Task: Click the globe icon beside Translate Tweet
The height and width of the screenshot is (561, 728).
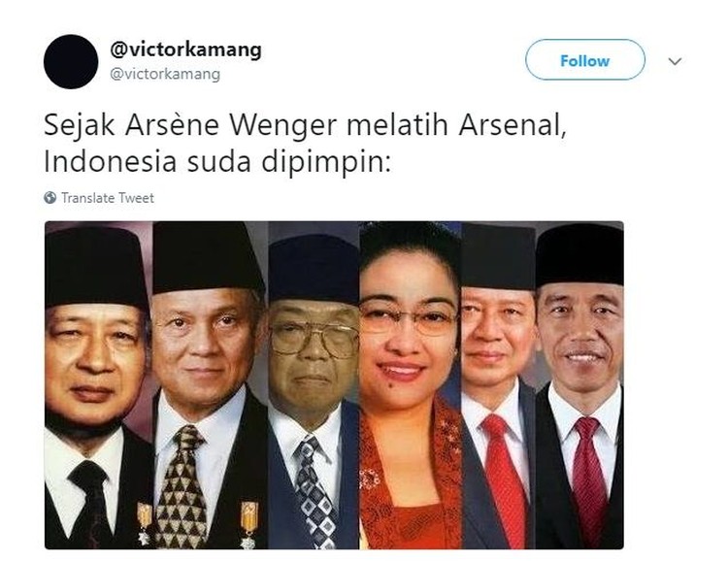Action: tap(50, 197)
